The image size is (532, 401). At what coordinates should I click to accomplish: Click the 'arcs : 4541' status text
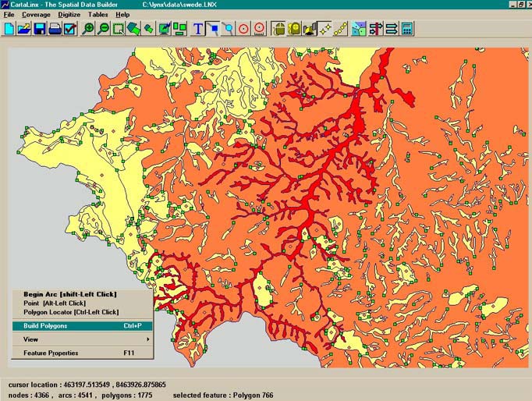point(75,396)
